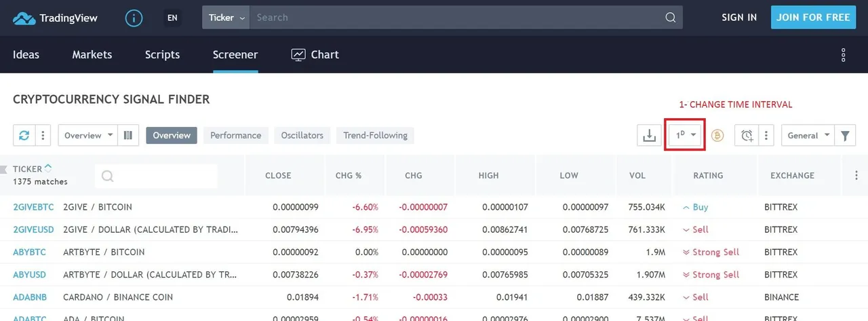Open the 2GIVEBTC ticker link

(x=34, y=207)
